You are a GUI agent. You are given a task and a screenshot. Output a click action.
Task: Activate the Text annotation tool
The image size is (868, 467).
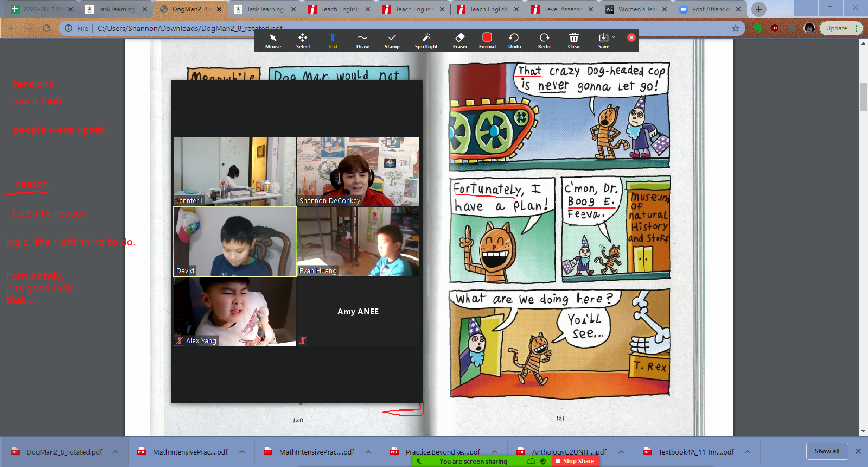(333, 41)
